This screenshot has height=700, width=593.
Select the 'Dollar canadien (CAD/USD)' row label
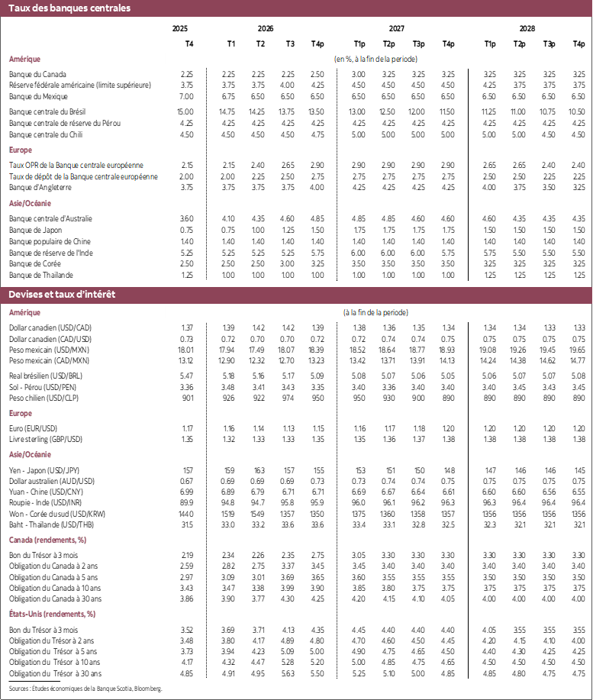click(50, 339)
